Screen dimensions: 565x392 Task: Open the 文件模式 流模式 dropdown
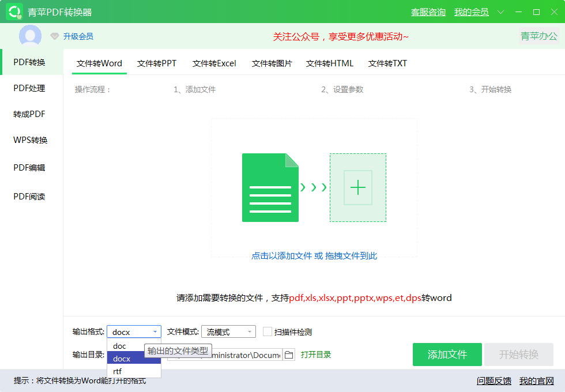[228, 331]
